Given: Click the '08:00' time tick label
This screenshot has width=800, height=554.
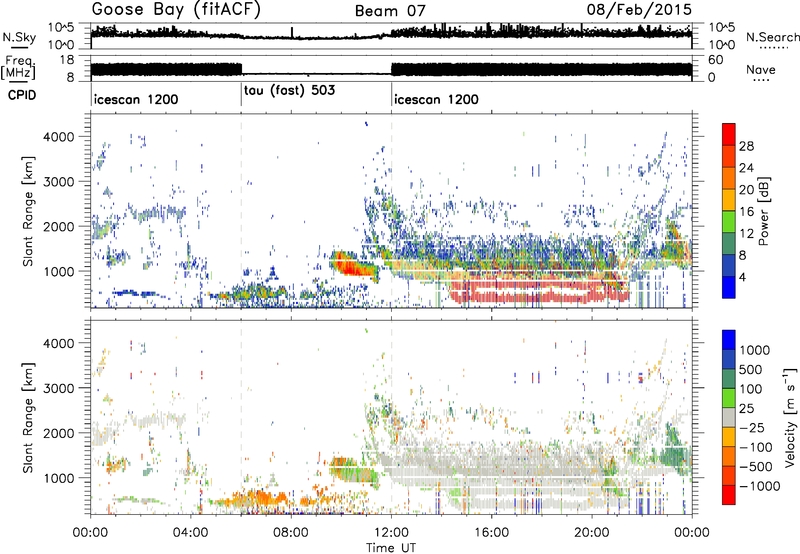Looking at the screenshot, I should coord(291,533).
